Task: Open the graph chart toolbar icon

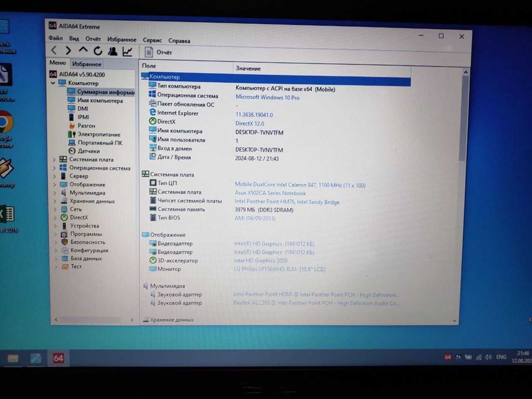Action: [x=128, y=51]
